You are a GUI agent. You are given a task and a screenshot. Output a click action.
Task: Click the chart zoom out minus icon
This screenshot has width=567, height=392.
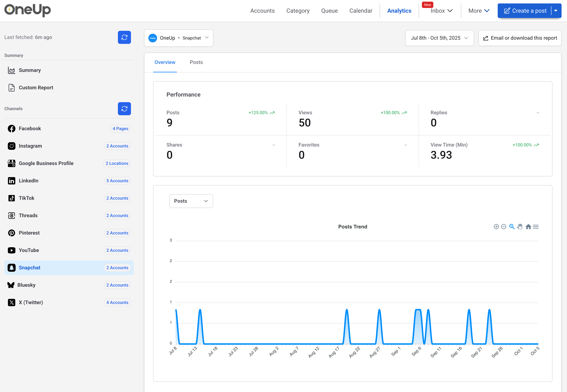tap(504, 227)
